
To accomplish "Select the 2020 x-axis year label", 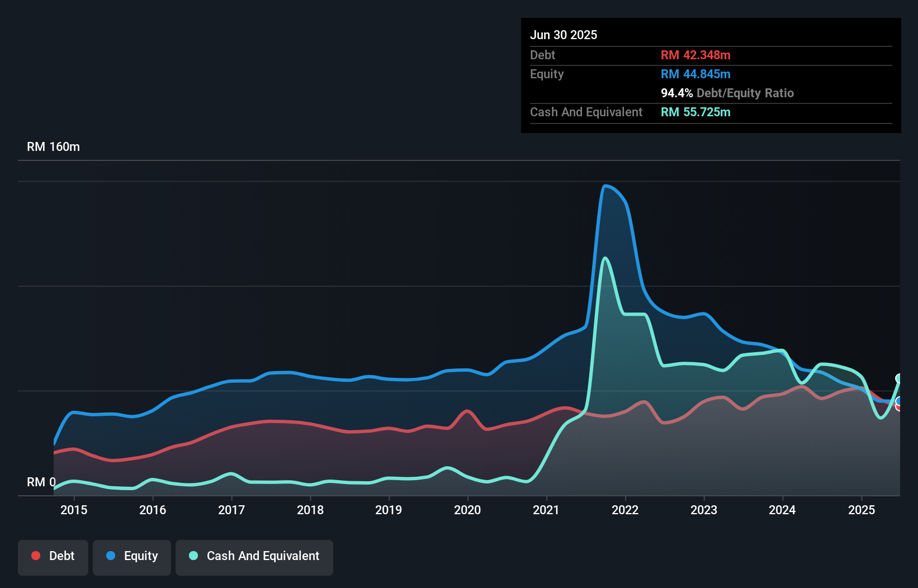I will (467, 510).
